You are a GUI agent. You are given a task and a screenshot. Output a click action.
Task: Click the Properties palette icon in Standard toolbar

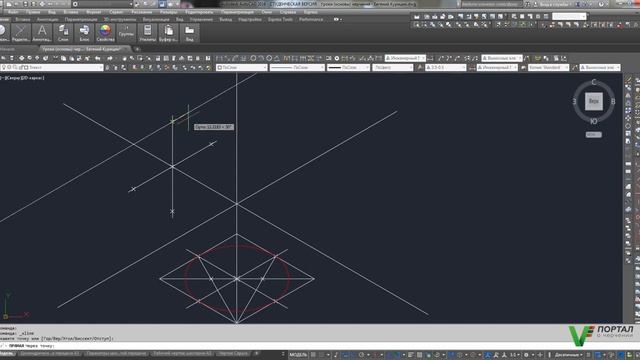(158, 58)
